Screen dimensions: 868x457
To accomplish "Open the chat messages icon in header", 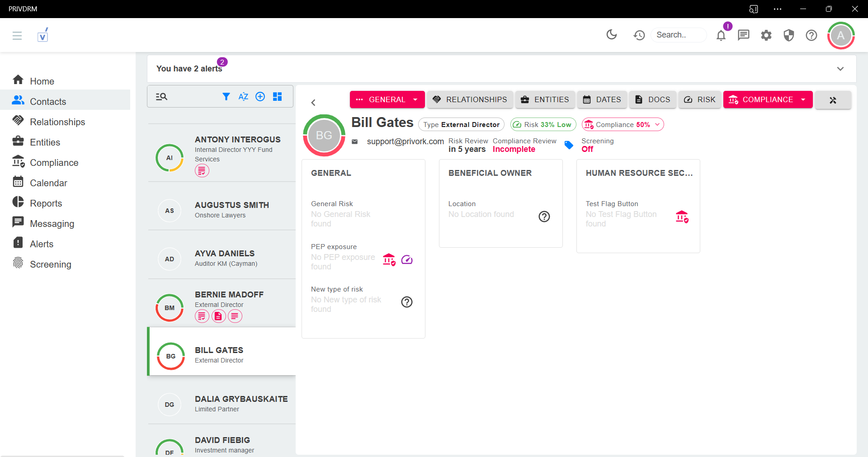I will pyautogui.click(x=743, y=35).
